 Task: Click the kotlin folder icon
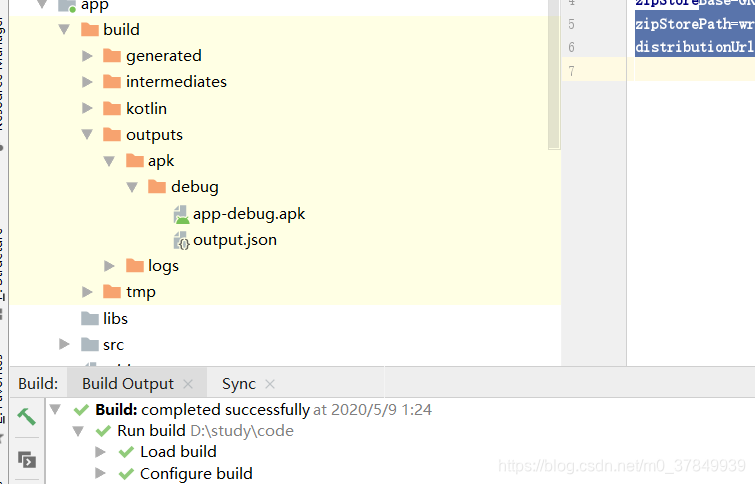112,108
